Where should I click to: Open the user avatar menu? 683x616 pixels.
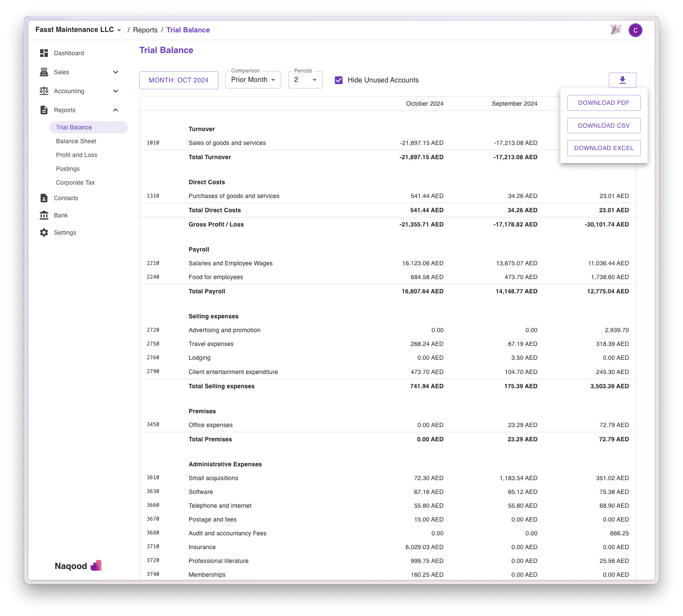tap(635, 30)
